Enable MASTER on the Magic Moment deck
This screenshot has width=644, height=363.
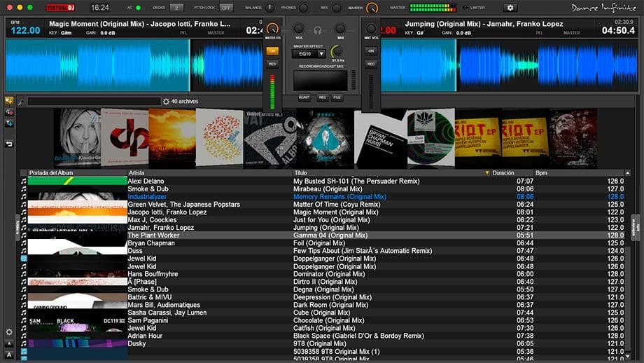[x=216, y=33]
